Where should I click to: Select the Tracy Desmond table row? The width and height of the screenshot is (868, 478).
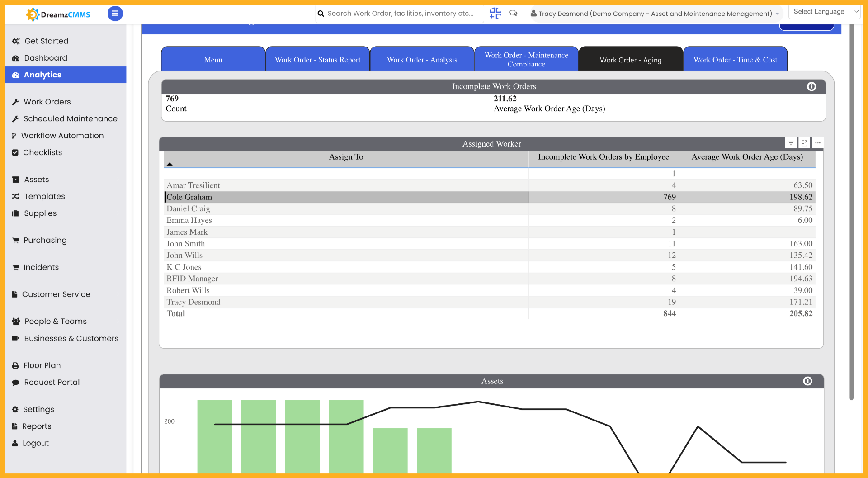click(490, 302)
